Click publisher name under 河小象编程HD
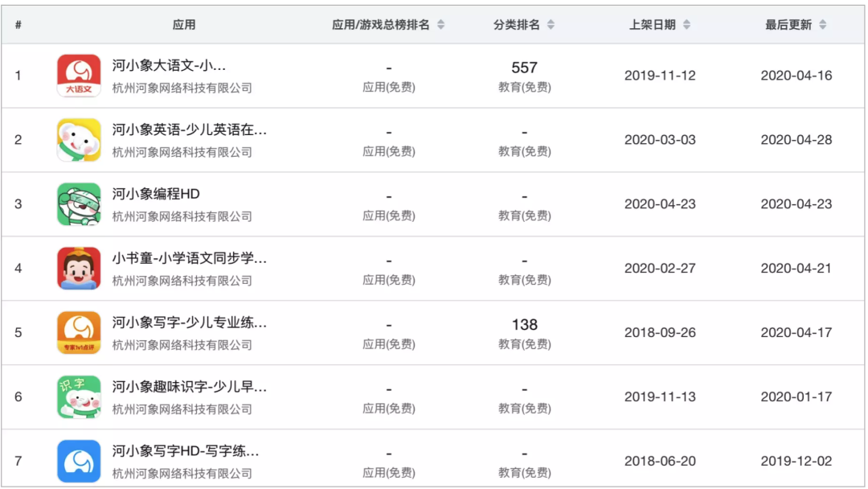Viewport: 868px width, 489px height. click(x=182, y=216)
